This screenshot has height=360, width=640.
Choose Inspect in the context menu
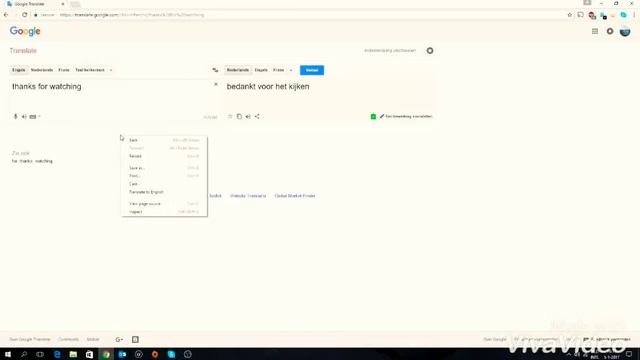pyautogui.click(x=164, y=212)
